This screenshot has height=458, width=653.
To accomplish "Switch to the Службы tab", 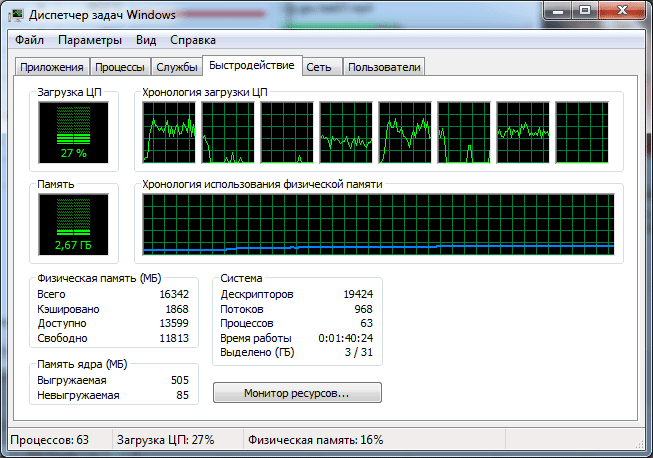I will [x=177, y=67].
